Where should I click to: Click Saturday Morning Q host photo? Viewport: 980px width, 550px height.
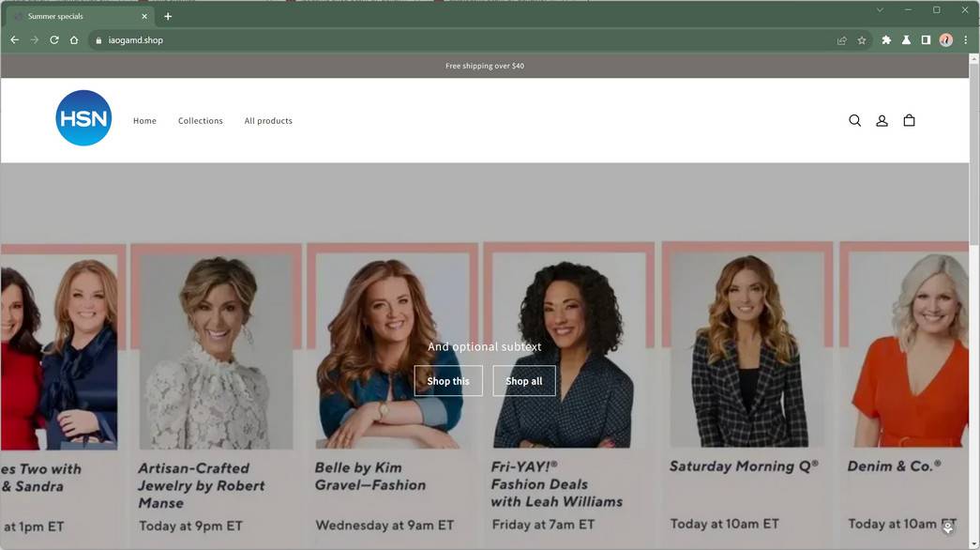(747, 350)
